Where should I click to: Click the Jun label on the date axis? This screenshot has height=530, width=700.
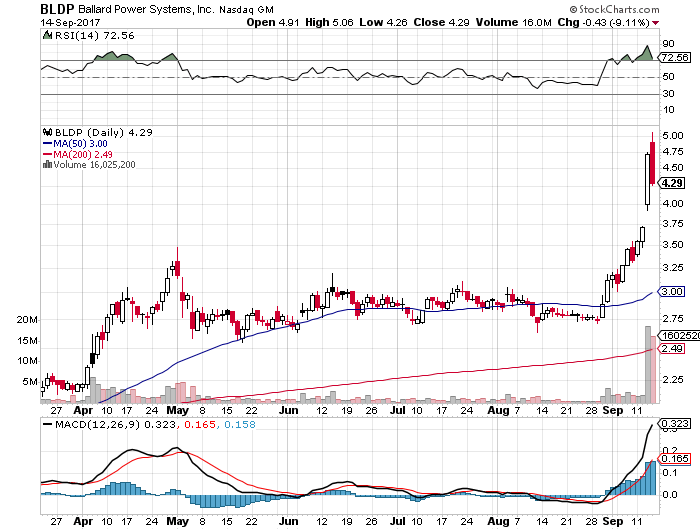pyautogui.click(x=288, y=411)
